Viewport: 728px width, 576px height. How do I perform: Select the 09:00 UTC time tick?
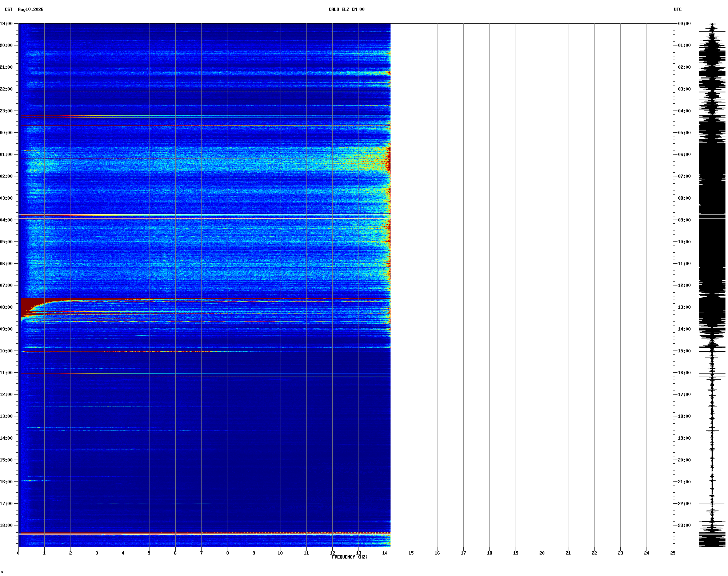click(x=684, y=220)
